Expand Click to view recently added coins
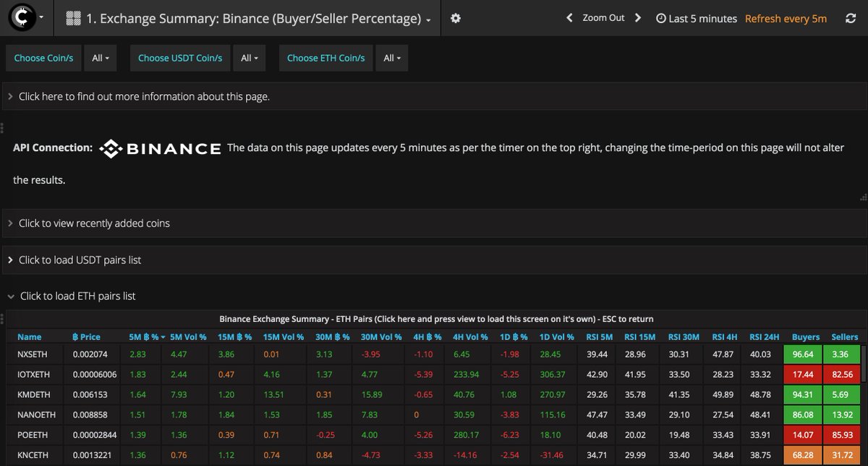 pyautogui.click(x=433, y=223)
